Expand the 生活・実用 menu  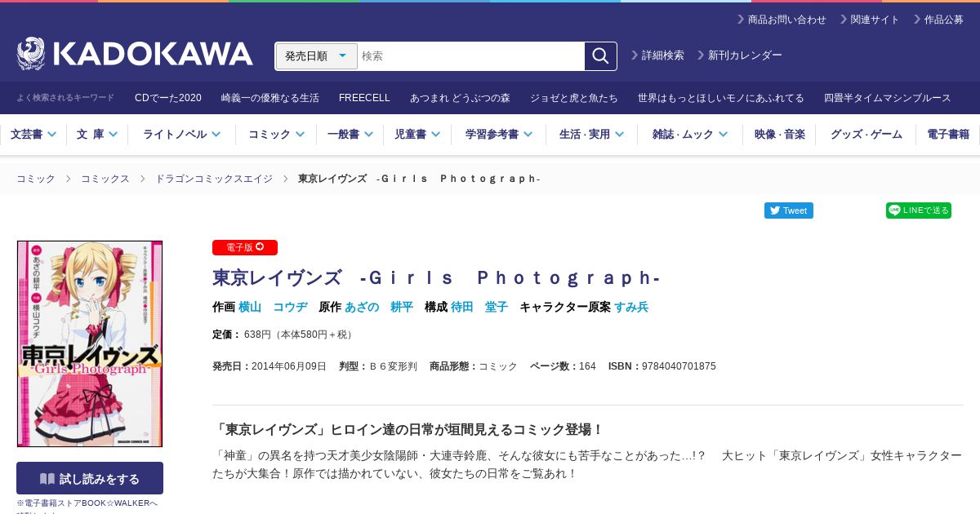(x=591, y=135)
